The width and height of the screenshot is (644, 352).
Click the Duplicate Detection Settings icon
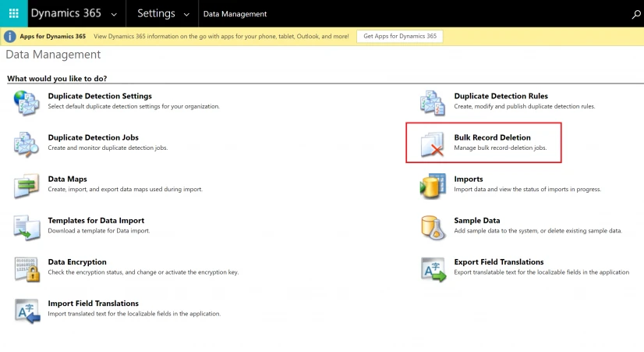tap(27, 101)
